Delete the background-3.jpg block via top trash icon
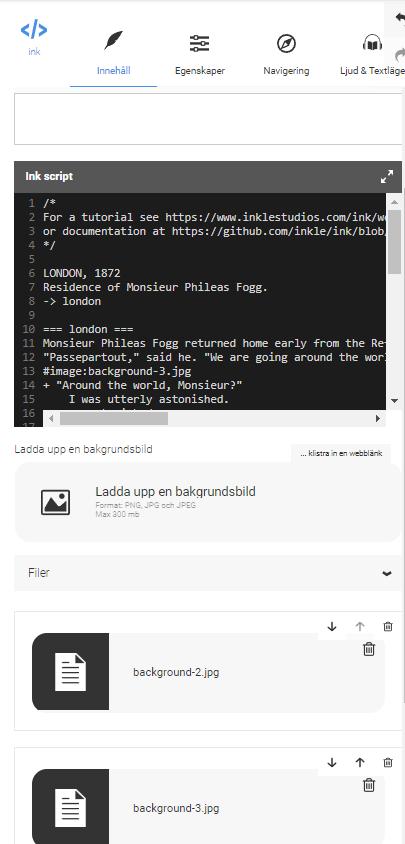 [388, 762]
